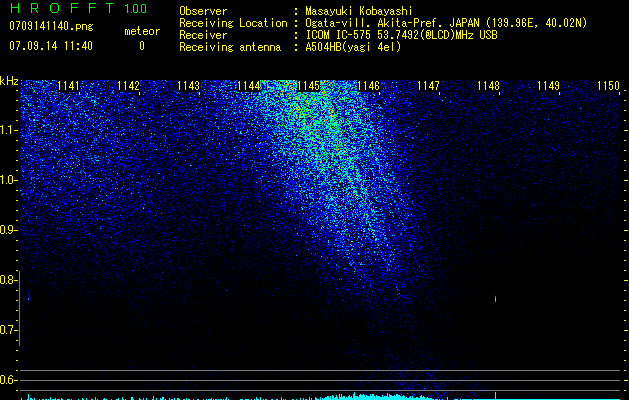
Task: Click the 1.0 kHz frequency label
Action: pyautogui.click(x=9, y=180)
